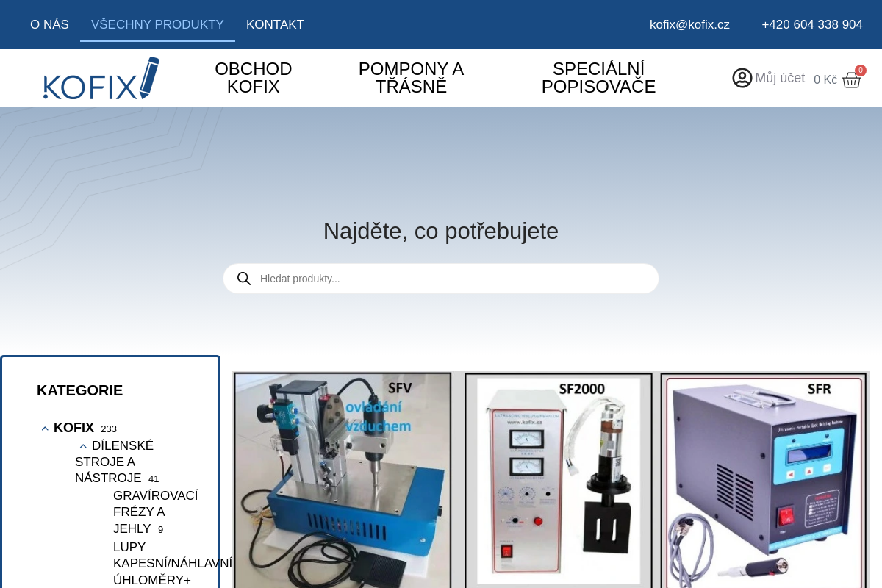
Task: Collapse the KOFIX category chevron
Action: [x=45, y=429]
